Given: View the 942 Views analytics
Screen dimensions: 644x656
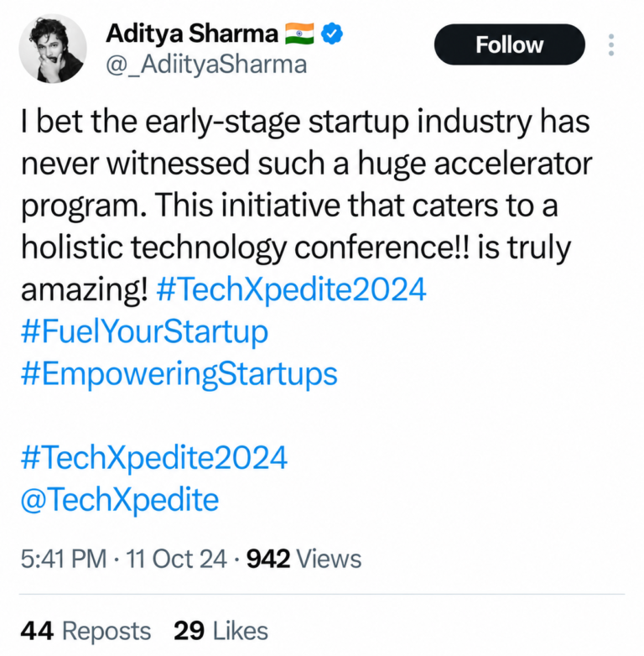Looking at the screenshot, I should point(304,559).
